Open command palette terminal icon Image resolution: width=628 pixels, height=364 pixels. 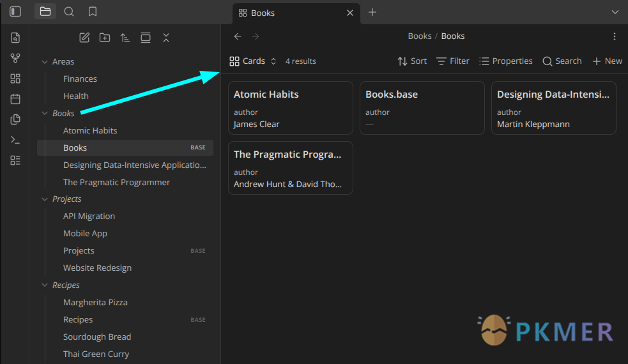tap(15, 140)
